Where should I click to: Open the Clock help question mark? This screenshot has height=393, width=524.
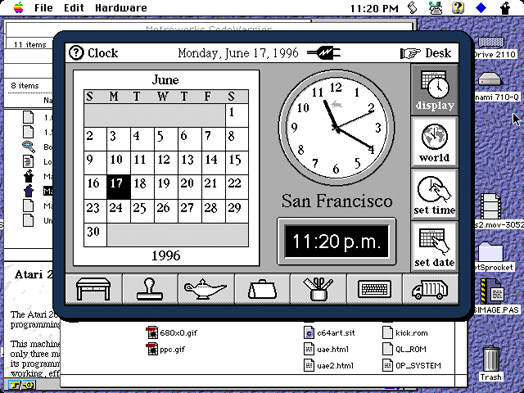point(76,53)
